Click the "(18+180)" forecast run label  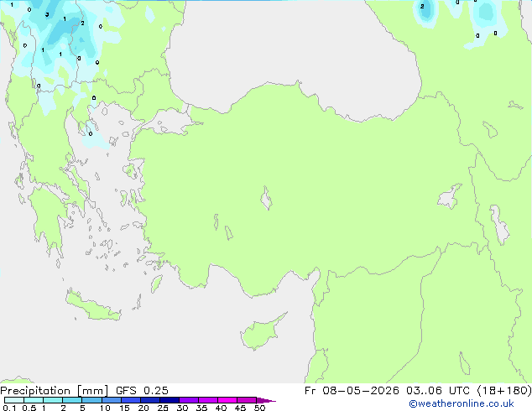pyautogui.click(x=504, y=391)
